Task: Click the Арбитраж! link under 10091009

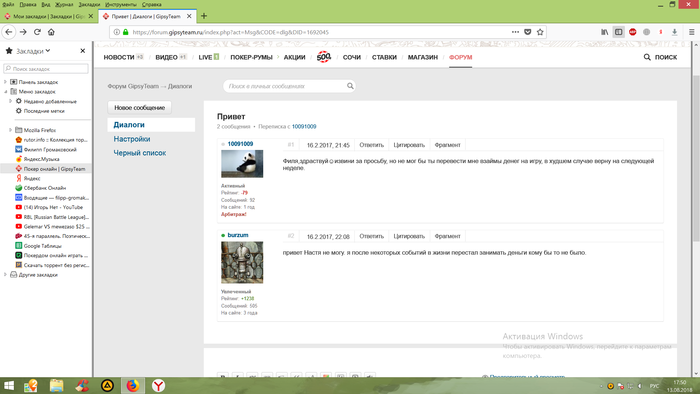Action: click(x=233, y=215)
